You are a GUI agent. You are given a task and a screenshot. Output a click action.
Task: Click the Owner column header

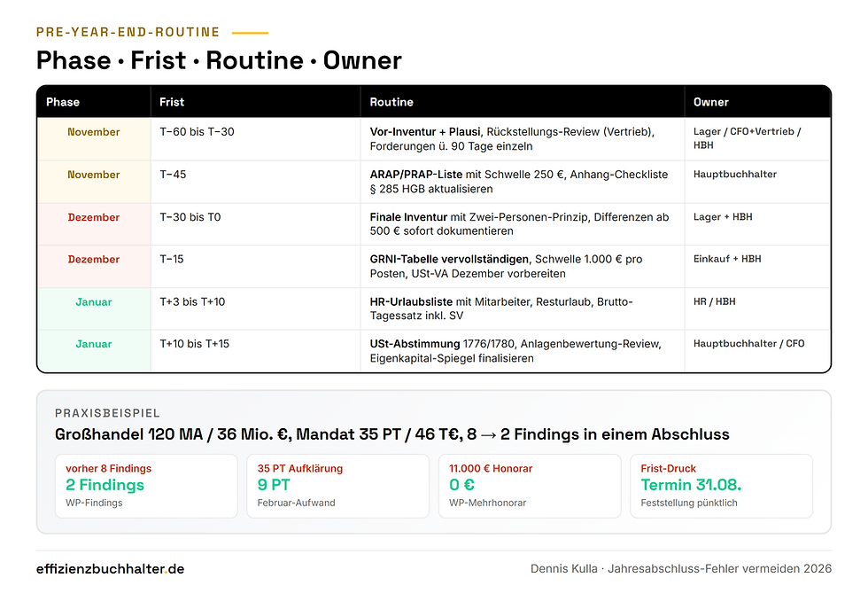pos(757,102)
